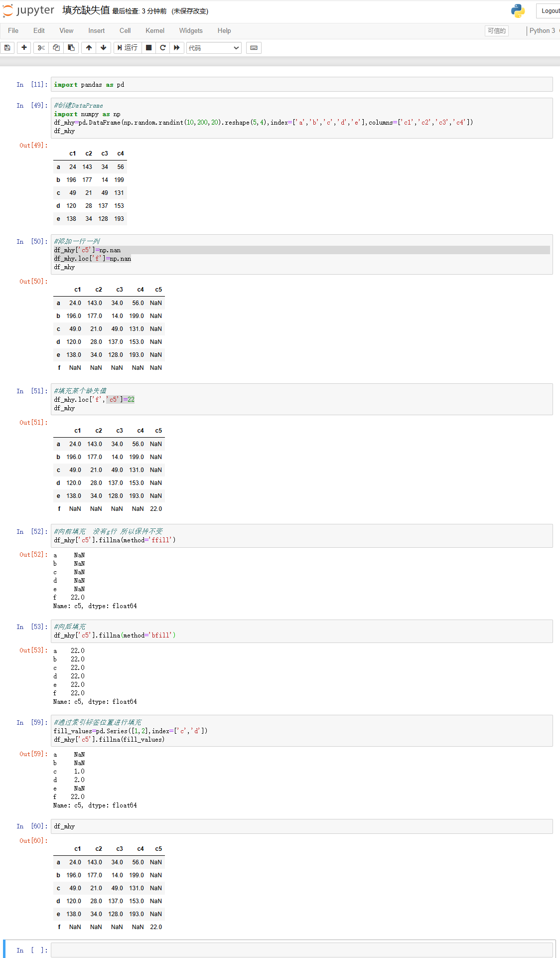
Task: Click the Out[59] output prompt
Action: point(33,754)
